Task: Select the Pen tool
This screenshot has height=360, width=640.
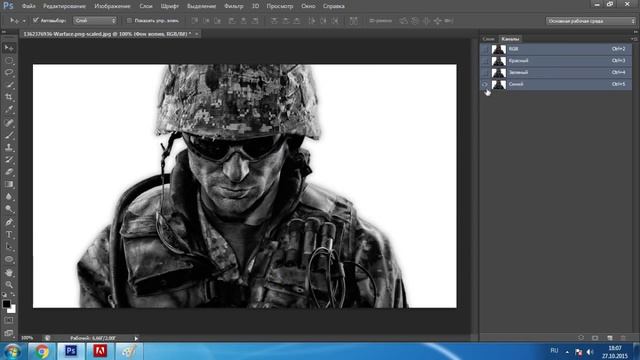Action: pos(9,222)
